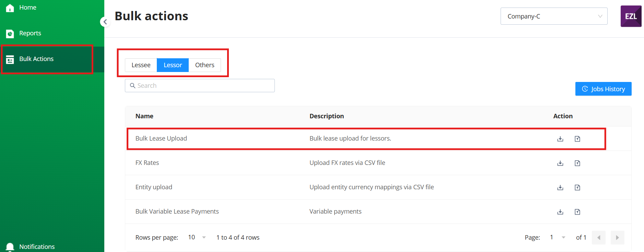Click the upload icon in Entity upload row
The height and width of the screenshot is (252, 644).
pos(577,188)
